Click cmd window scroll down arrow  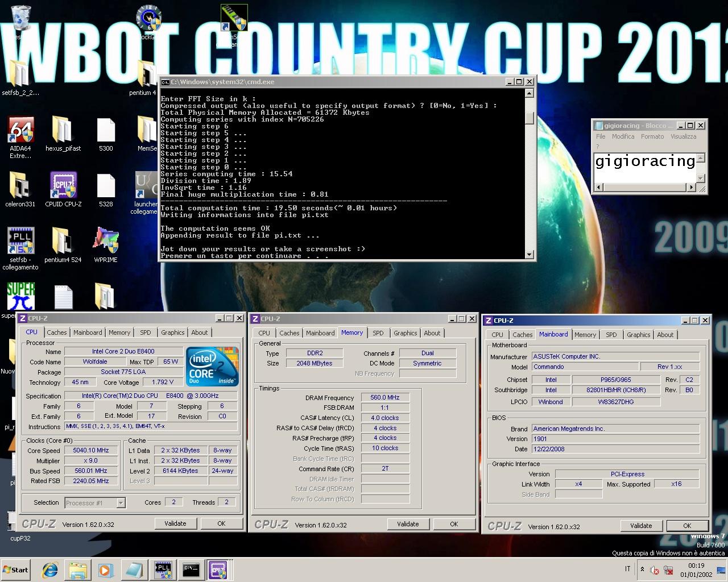(529, 254)
